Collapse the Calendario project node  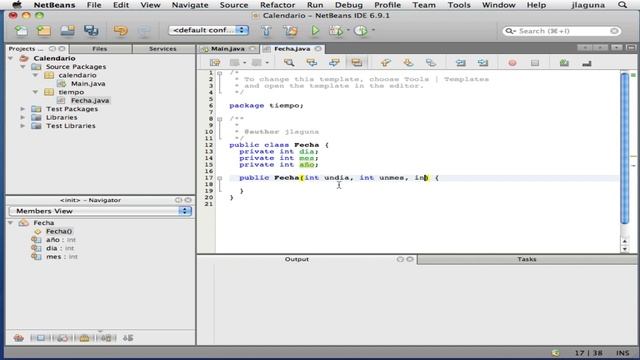[11, 58]
